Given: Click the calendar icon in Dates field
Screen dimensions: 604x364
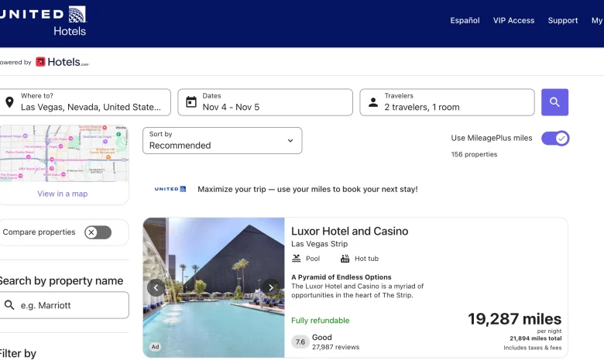Looking at the screenshot, I should (x=191, y=102).
